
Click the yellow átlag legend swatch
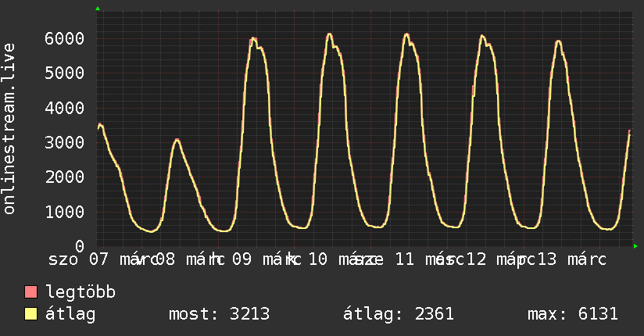tap(30, 314)
